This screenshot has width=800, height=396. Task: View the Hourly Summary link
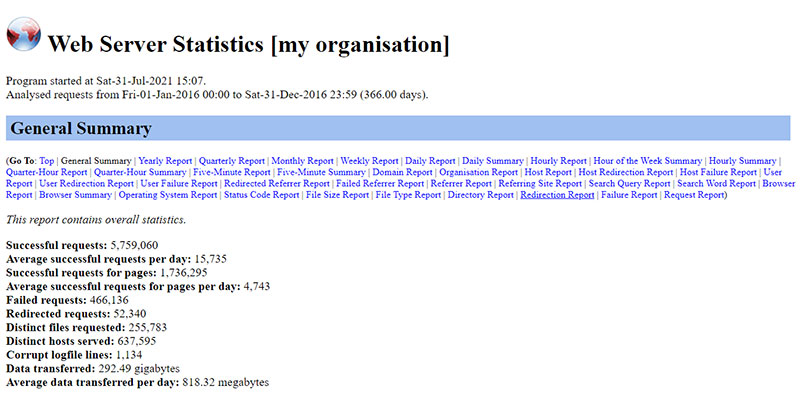[742, 161]
